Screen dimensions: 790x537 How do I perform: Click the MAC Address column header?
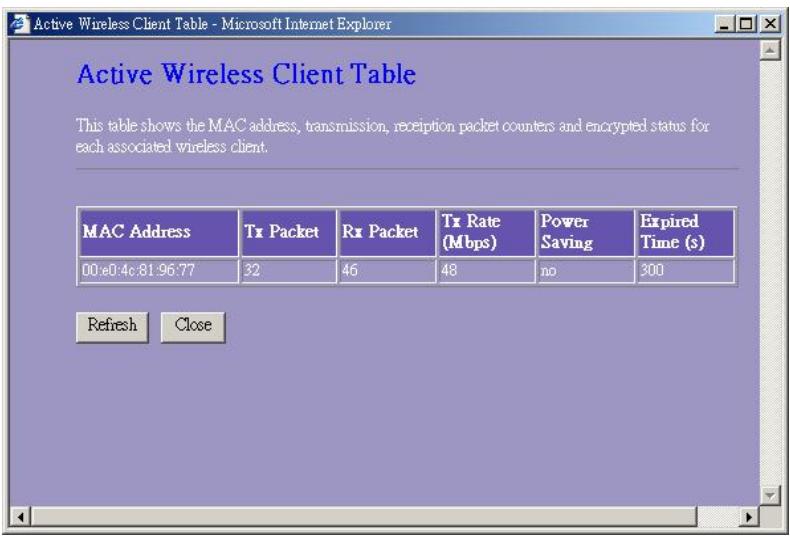(x=159, y=233)
